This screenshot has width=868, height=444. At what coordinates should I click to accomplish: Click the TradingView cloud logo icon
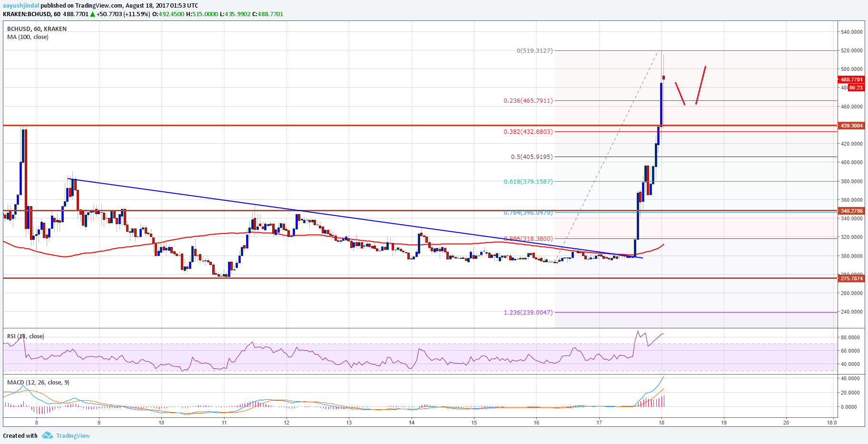(x=47, y=435)
